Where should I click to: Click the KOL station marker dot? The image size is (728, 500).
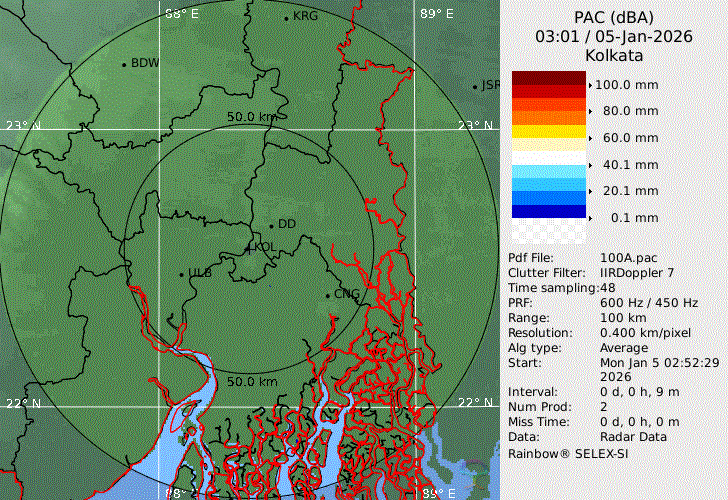point(249,247)
